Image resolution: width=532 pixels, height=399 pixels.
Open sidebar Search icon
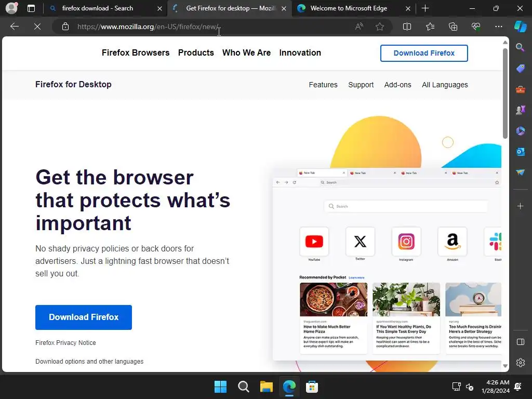point(520,47)
